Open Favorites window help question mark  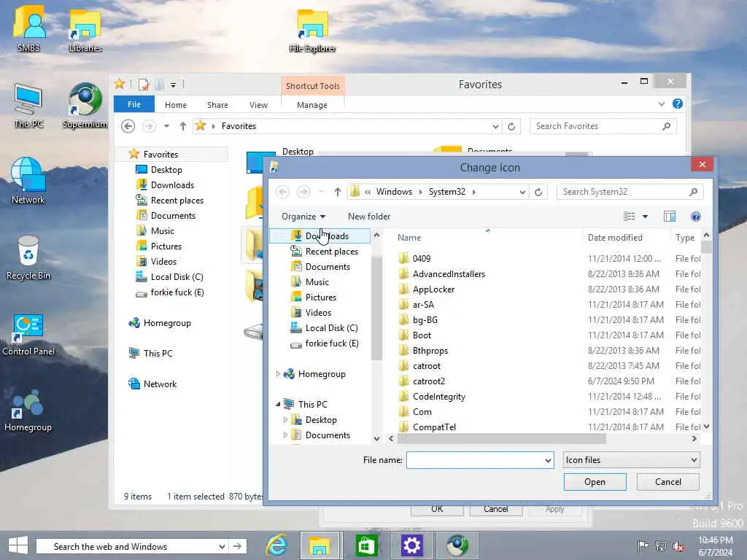tap(678, 104)
